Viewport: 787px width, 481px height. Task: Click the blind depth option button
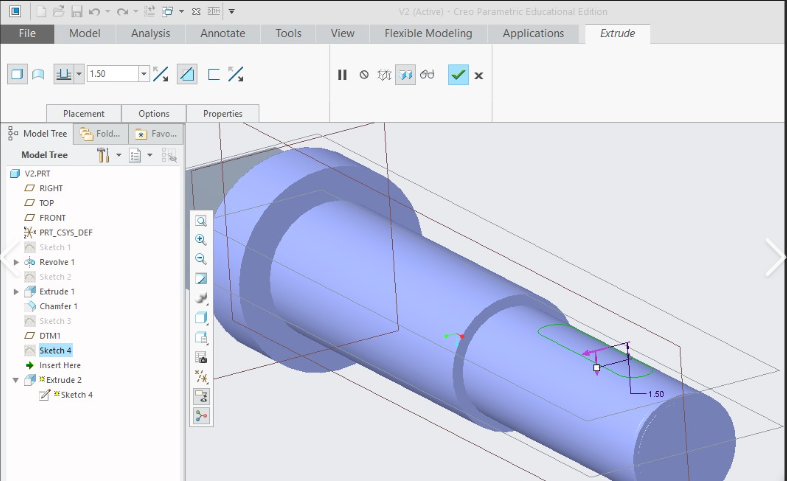tap(64, 74)
